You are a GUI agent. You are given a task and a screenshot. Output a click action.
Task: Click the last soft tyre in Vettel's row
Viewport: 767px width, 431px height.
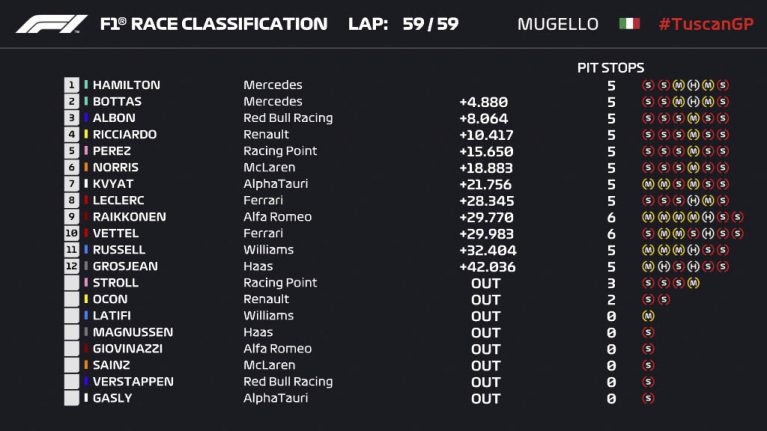coord(738,234)
